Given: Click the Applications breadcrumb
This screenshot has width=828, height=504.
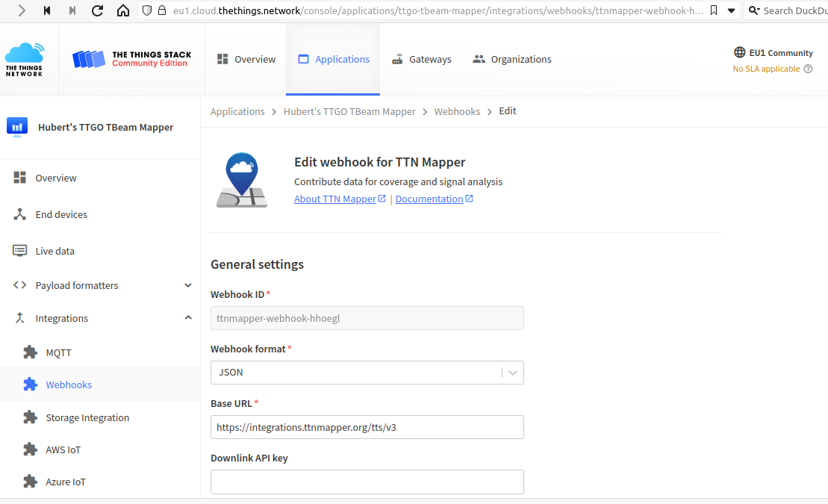Looking at the screenshot, I should pos(237,111).
